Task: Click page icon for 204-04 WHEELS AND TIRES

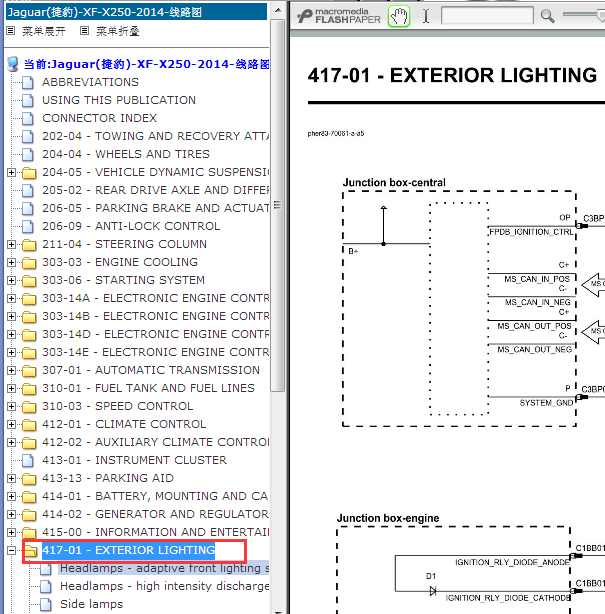Action: tap(28, 155)
